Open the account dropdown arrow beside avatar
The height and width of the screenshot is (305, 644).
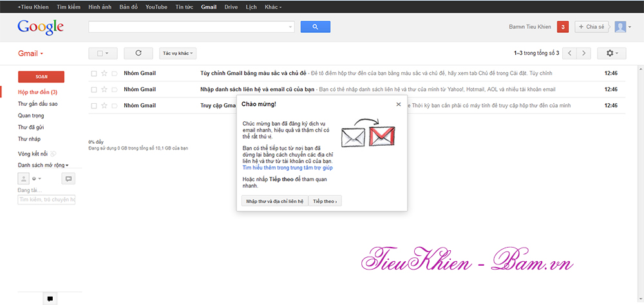pyautogui.click(x=630, y=27)
